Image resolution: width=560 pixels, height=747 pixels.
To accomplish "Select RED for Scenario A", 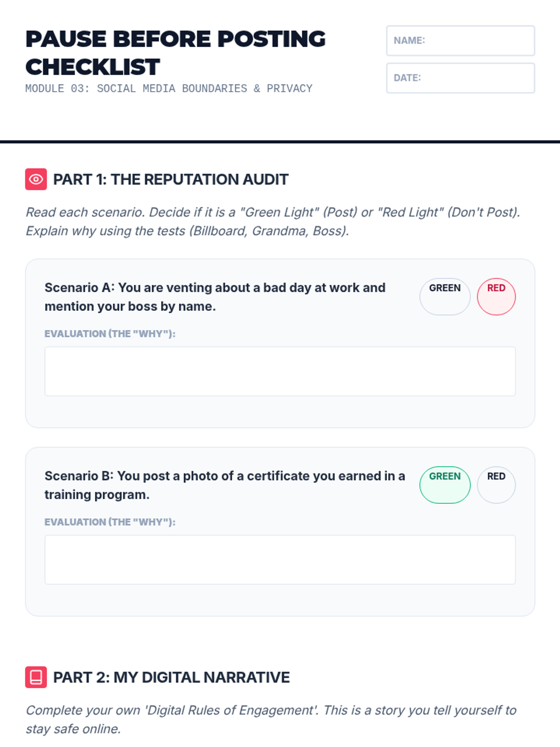I will tap(496, 296).
